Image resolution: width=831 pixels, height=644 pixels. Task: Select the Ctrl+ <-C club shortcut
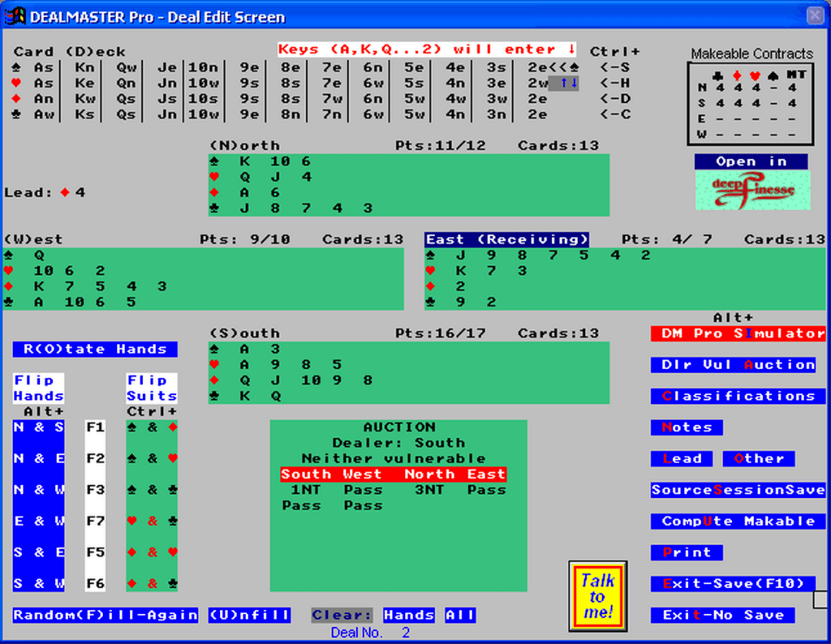click(x=615, y=114)
